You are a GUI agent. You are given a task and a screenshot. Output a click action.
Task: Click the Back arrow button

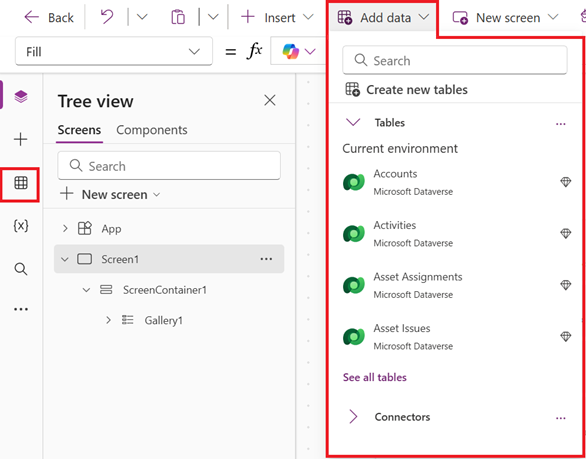tap(49, 18)
